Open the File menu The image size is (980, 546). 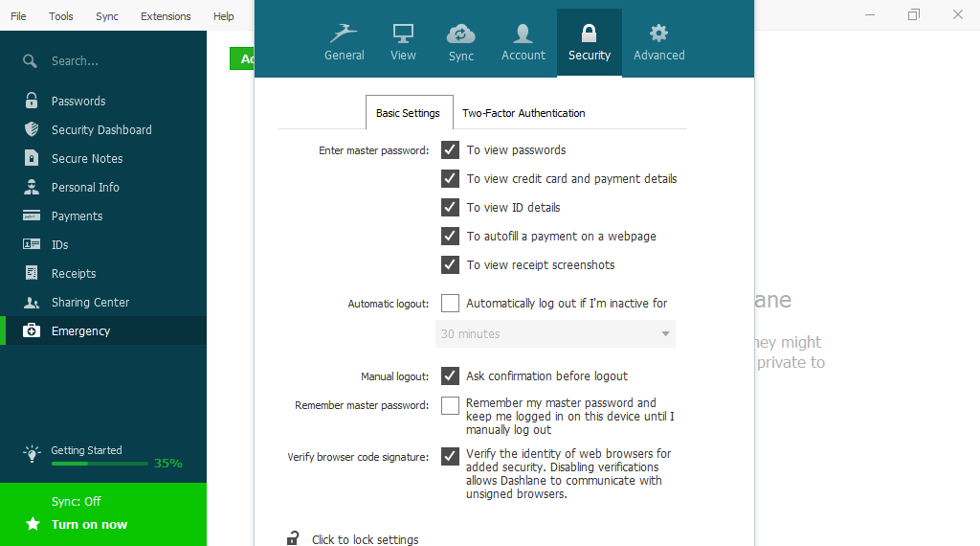pos(18,16)
